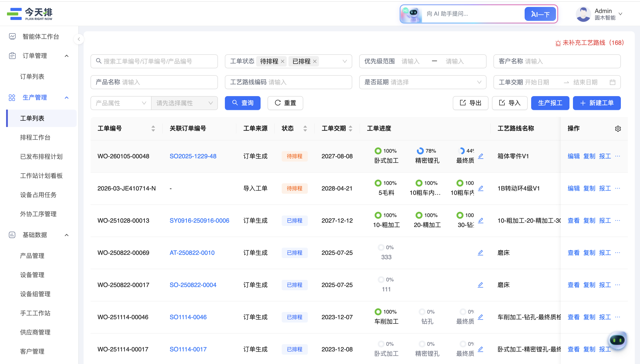Click the 导出 export button
The height and width of the screenshot is (364, 640).
pyautogui.click(x=470, y=103)
